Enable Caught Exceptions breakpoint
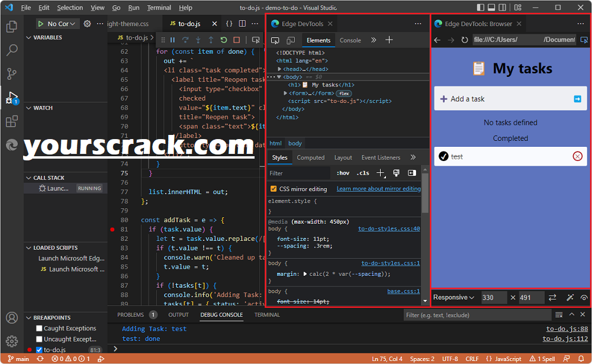 click(39, 328)
